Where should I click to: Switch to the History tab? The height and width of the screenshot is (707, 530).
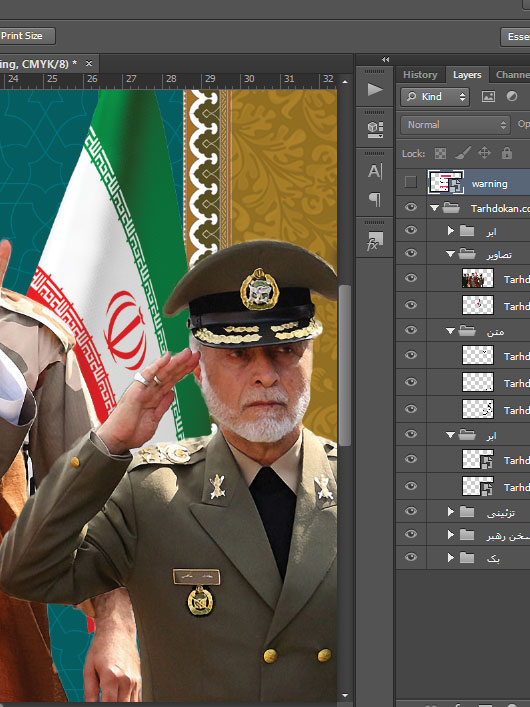point(420,75)
